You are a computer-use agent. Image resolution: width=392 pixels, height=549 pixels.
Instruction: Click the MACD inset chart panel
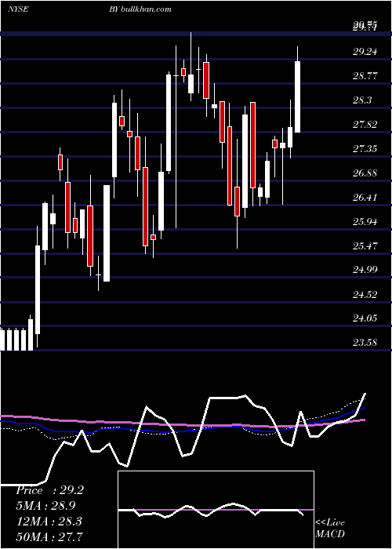tap(216, 510)
